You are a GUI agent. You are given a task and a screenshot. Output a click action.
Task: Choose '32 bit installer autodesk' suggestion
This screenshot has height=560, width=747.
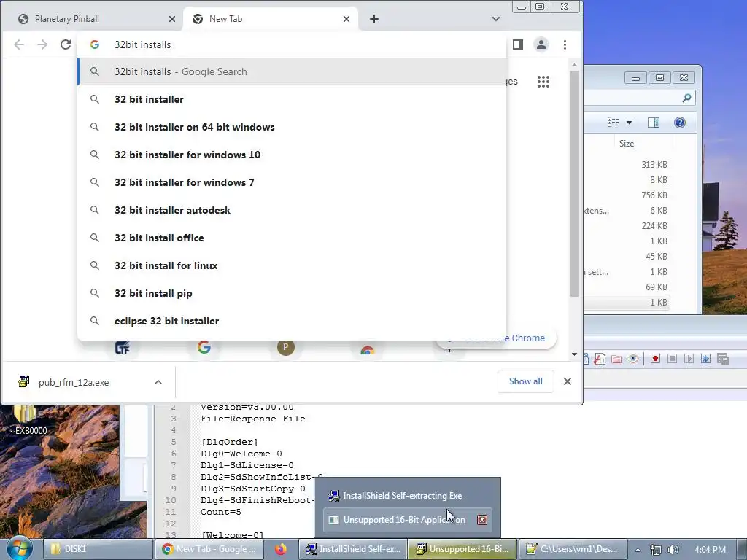(292, 210)
